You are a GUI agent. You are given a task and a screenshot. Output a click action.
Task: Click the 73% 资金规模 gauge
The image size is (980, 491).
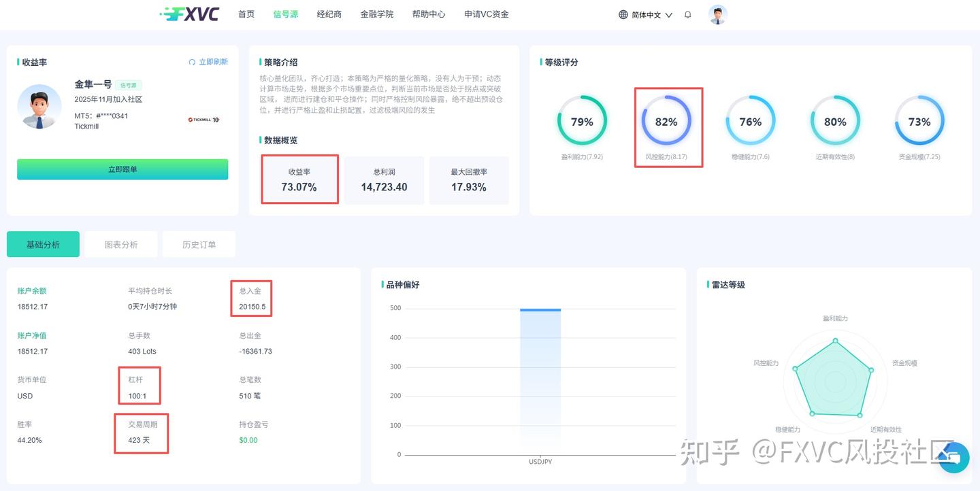pos(919,122)
